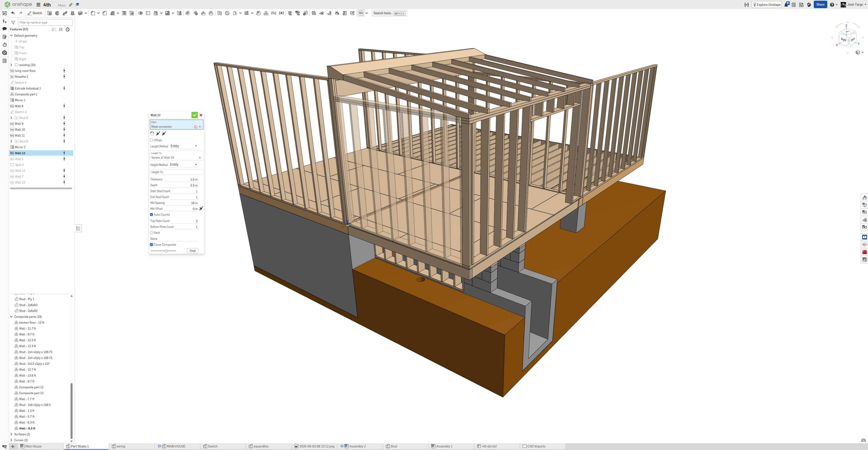868x450 pixels.
Task: Click the Share button
Action: pyautogui.click(x=820, y=5)
